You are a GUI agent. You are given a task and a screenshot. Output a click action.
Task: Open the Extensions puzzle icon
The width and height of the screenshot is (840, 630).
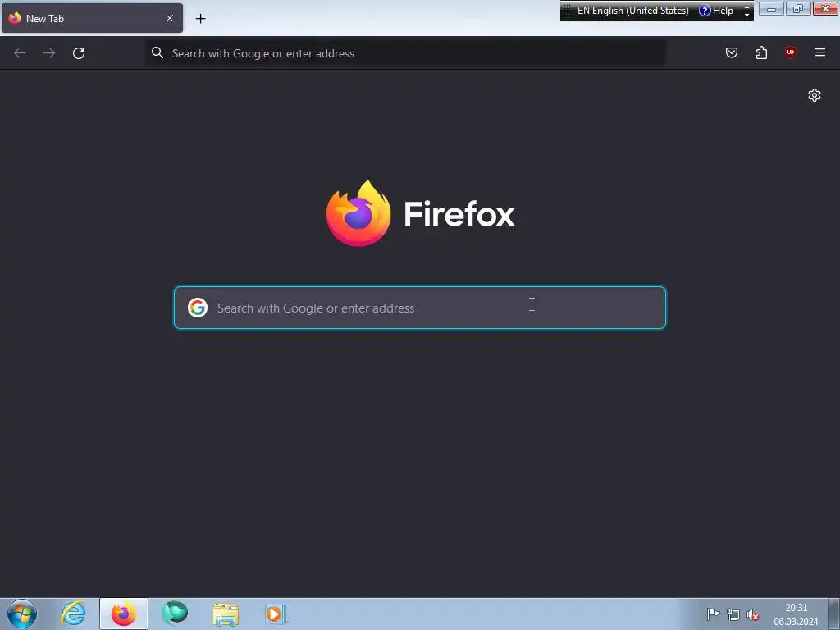pyautogui.click(x=761, y=52)
